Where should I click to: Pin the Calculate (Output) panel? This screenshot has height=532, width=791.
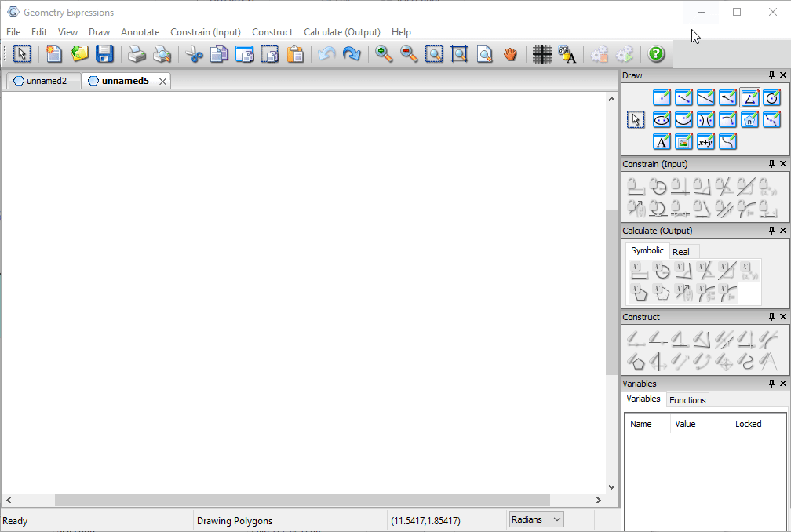coord(771,231)
